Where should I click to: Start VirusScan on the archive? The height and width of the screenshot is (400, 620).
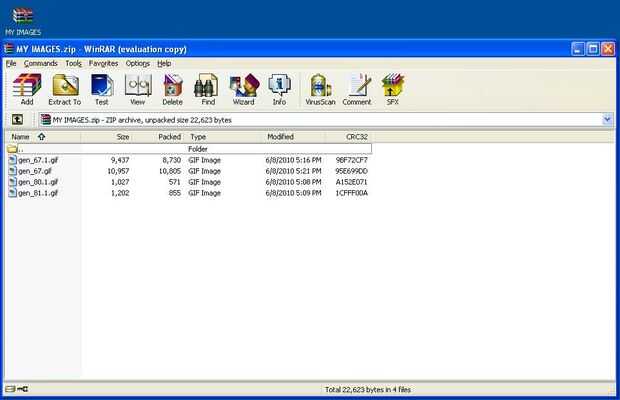click(x=320, y=89)
